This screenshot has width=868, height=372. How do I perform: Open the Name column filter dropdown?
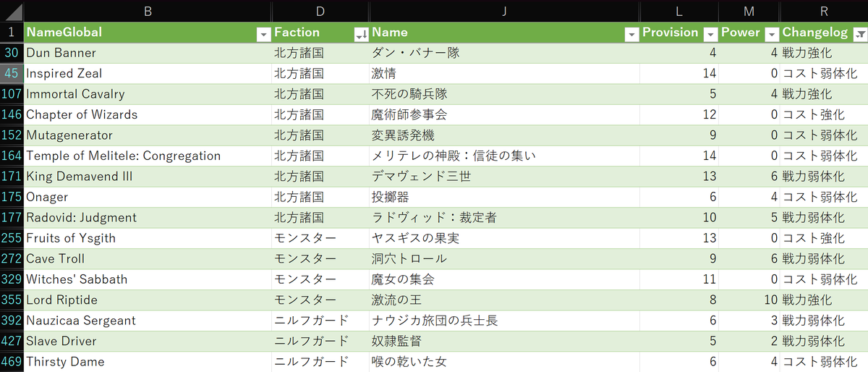(x=631, y=33)
